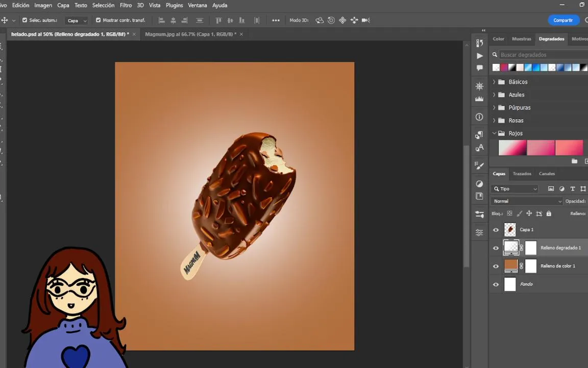Toggle lock position icon
This screenshot has width=588, height=368.
(x=529, y=213)
